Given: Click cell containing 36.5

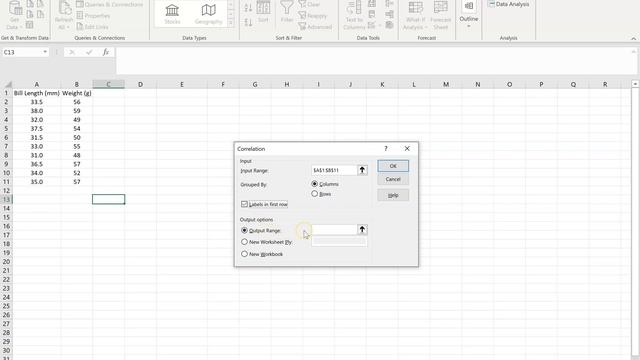Looking at the screenshot, I should pyautogui.click(x=37, y=164).
